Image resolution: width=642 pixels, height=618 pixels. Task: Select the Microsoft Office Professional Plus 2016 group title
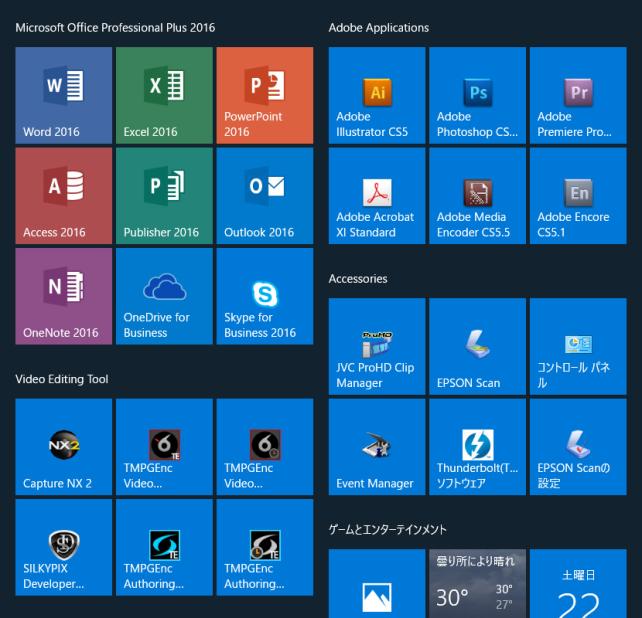pos(115,27)
